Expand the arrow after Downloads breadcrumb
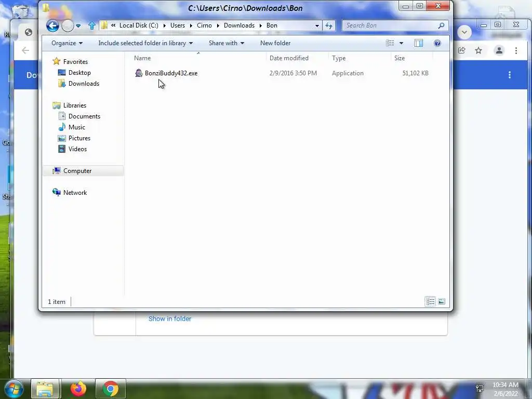Screen dimensions: 532x399 coord(261,26)
